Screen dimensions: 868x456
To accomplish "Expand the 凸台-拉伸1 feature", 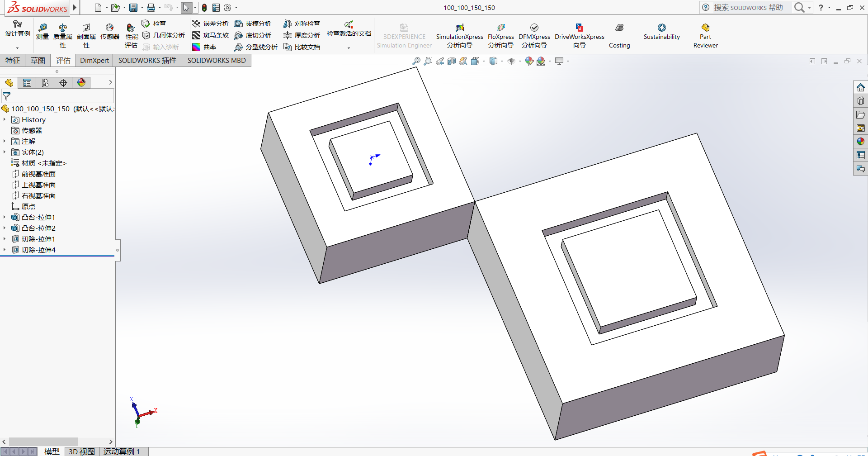I will [5, 217].
